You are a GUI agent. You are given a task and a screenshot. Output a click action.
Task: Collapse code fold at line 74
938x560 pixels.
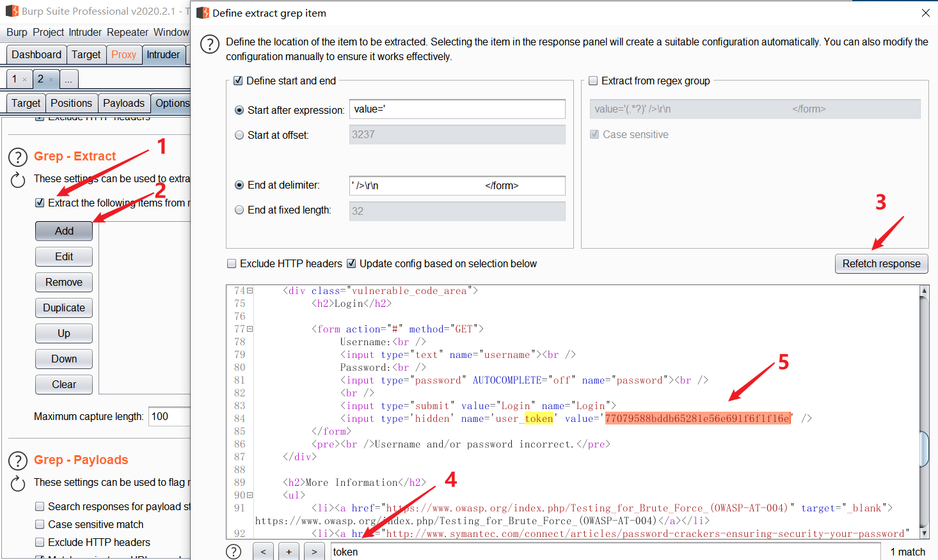(x=250, y=291)
